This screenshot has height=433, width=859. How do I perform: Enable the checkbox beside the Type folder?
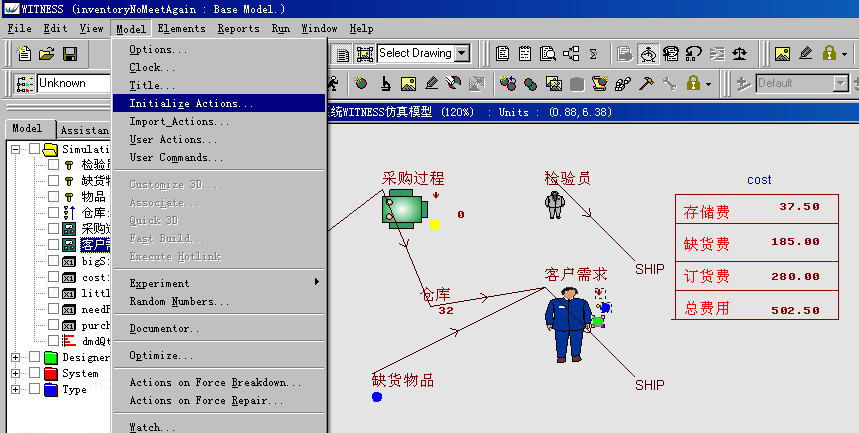35,390
